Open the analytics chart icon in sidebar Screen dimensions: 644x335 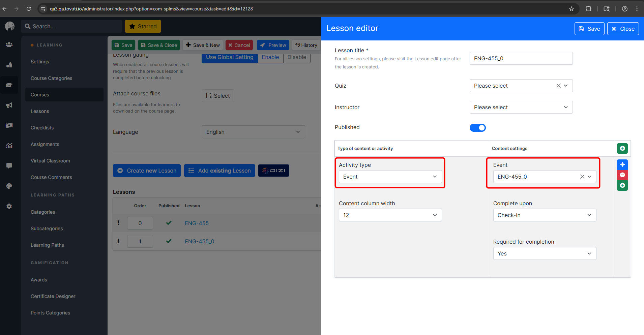(9, 146)
